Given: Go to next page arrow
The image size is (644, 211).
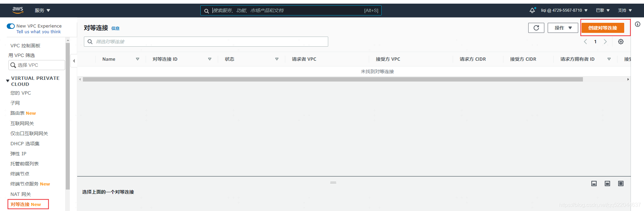Looking at the screenshot, I should coord(605,42).
